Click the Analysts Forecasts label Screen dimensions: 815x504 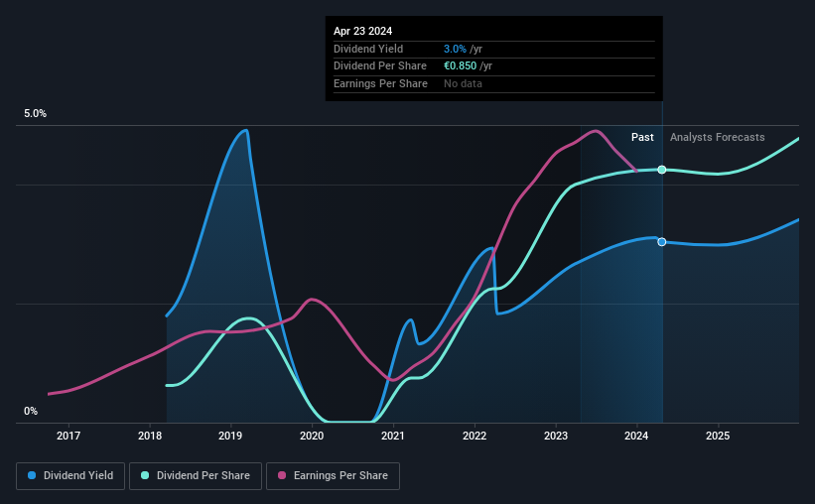point(718,137)
